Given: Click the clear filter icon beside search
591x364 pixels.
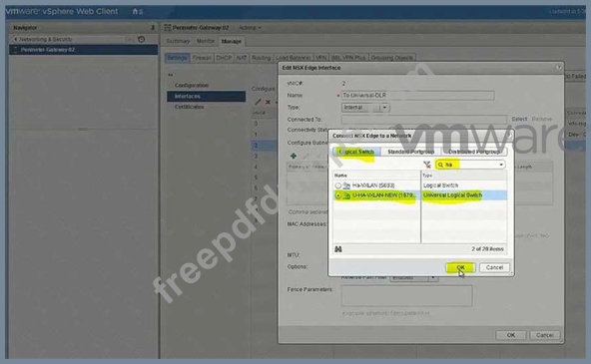Looking at the screenshot, I should [x=427, y=165].
